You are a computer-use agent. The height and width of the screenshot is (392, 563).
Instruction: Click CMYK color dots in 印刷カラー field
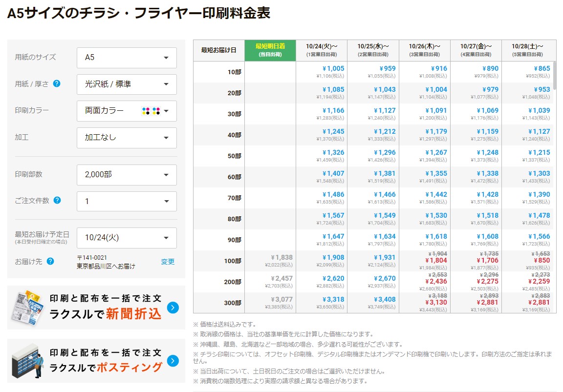151,111
